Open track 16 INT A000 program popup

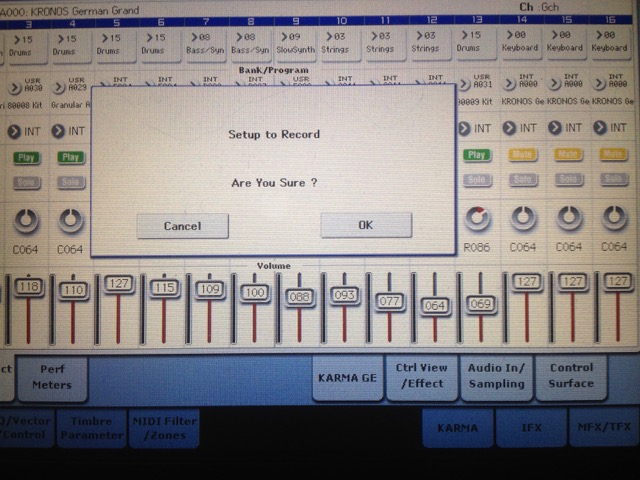coord(599,84)
